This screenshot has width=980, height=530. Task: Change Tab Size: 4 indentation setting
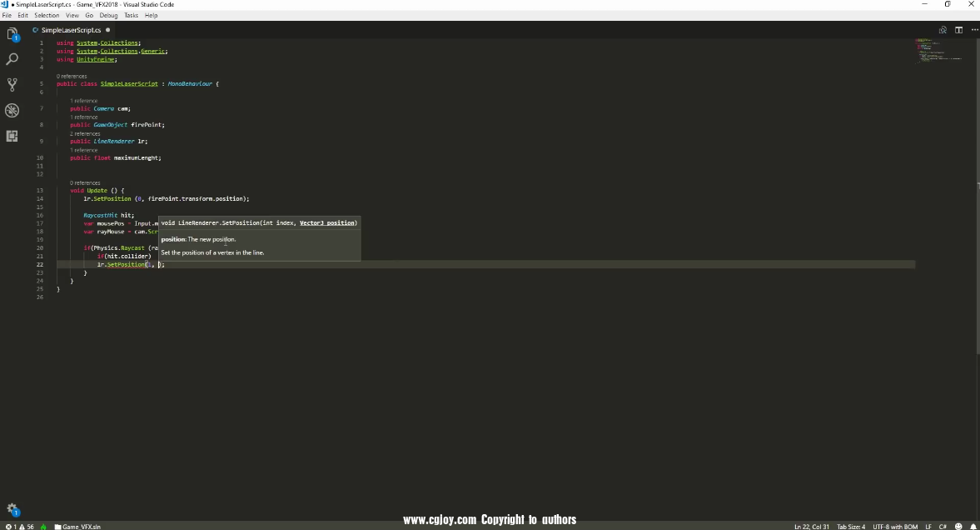coord(850,526)
